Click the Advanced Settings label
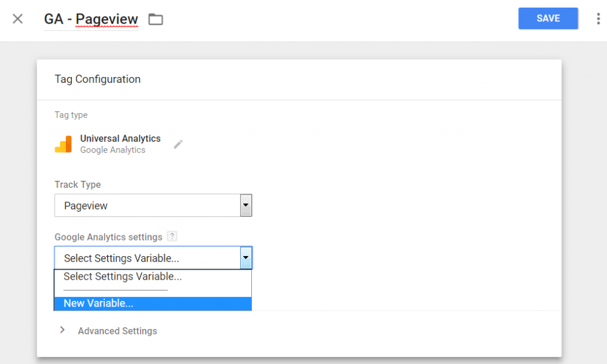607x364 pixels. pyautogui.click(x=117, y=331)
